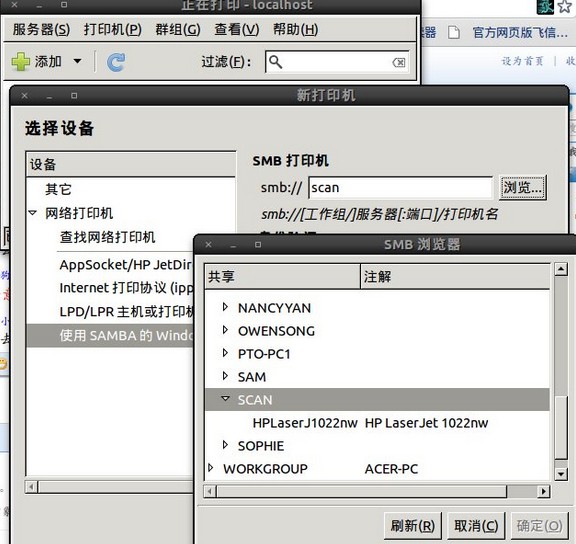576x544 pixels.
Task: Maximize the SMB 浏览器 window
Action: tap(258, 244)
